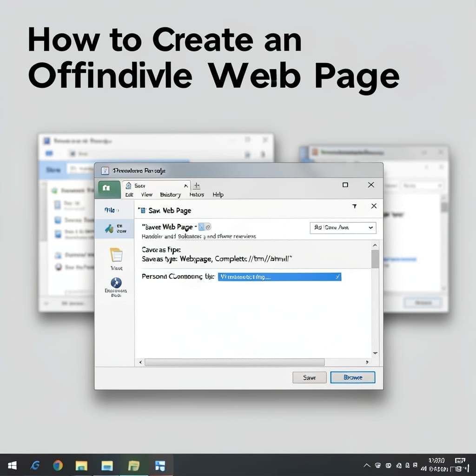Click the horizontal scrollbar right arrow
The image size is (476, 476).
click(x=367, y=362)
